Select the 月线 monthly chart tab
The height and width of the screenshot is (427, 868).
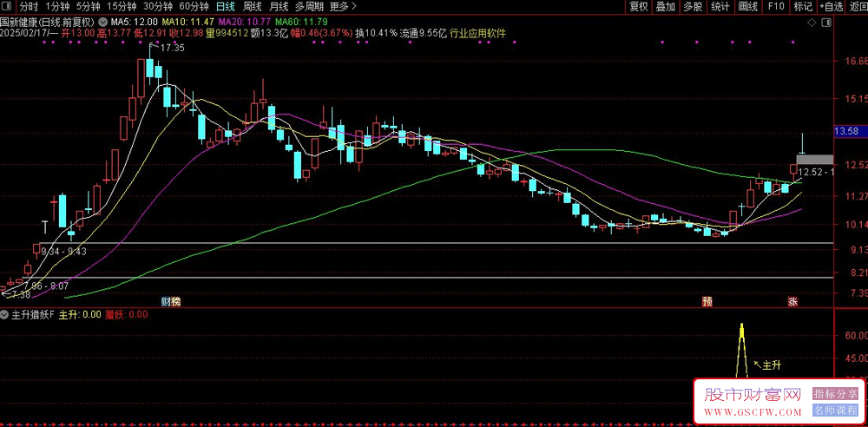(x=279, y=7)
